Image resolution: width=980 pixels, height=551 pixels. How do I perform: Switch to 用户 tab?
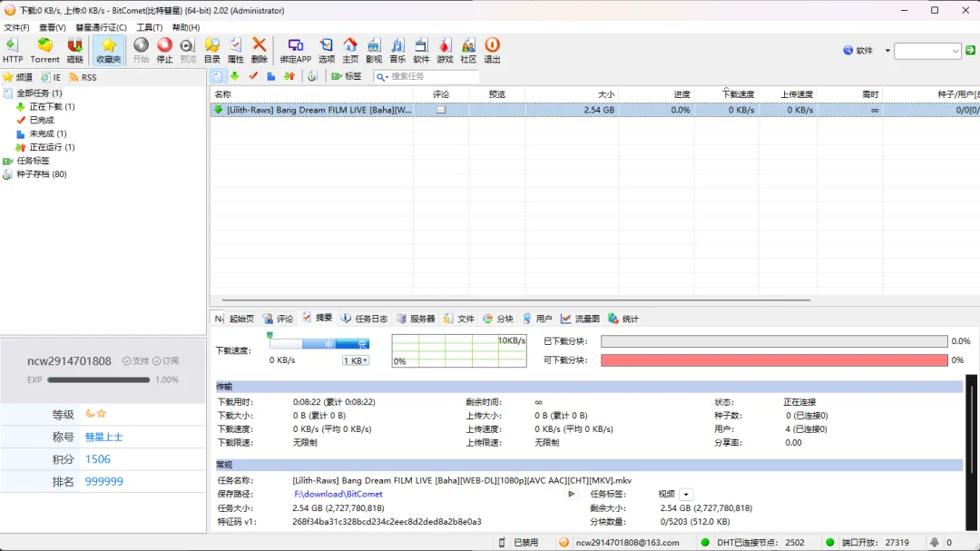pos(537,319)
